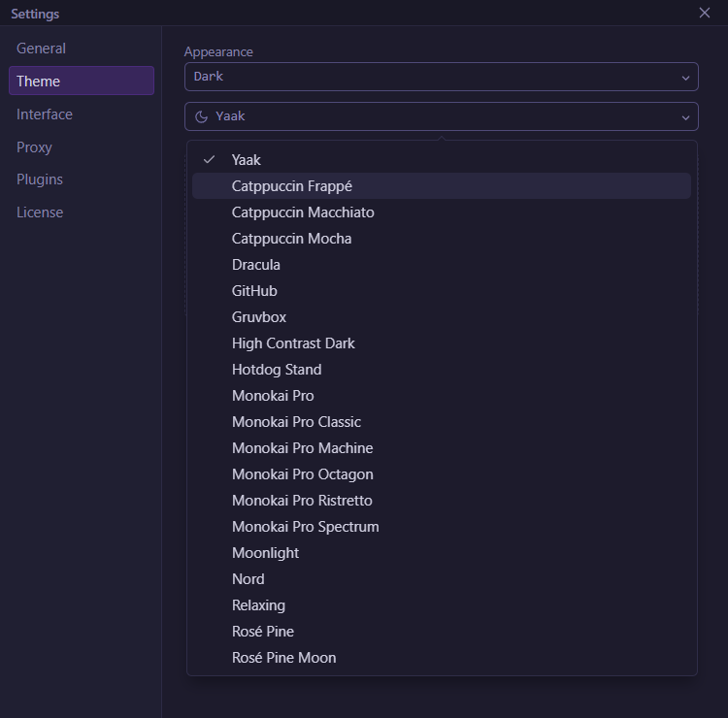Click the checkmark beside Yaak theme

point(209,160)
